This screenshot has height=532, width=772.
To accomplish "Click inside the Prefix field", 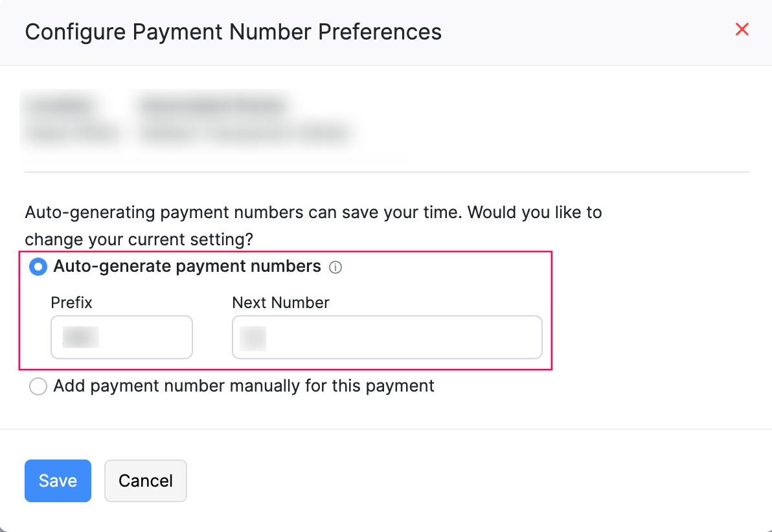I will coord(121,337).
